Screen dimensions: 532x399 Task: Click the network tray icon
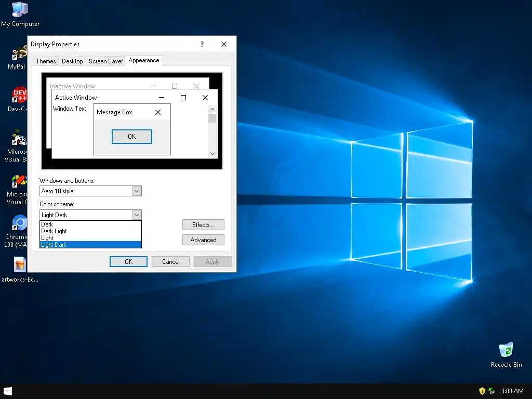pos(491,391)
